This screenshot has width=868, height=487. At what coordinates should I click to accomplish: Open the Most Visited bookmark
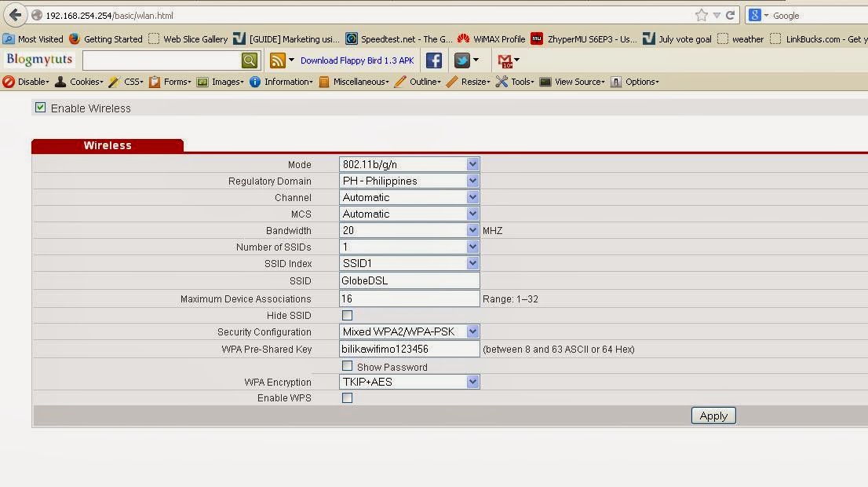click(x=33, y=39)
